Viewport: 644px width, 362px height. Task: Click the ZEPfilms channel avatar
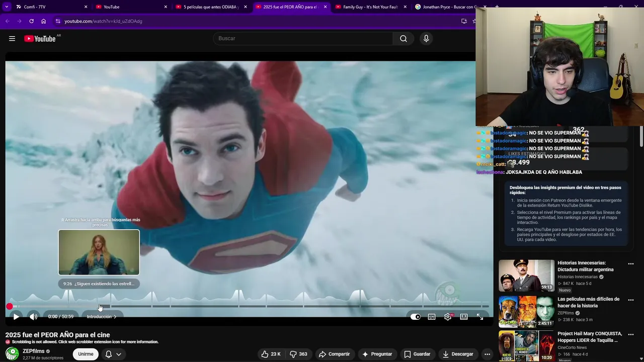12,354
